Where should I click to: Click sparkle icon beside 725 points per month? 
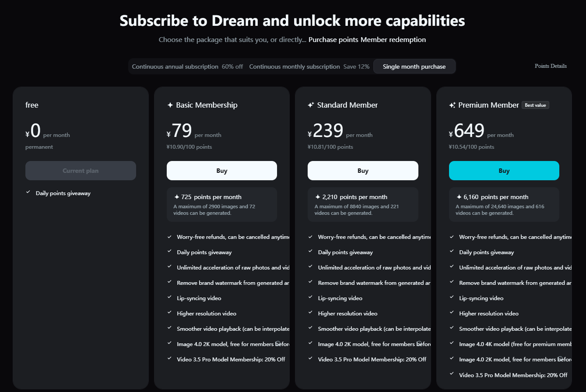click(177, 197)
